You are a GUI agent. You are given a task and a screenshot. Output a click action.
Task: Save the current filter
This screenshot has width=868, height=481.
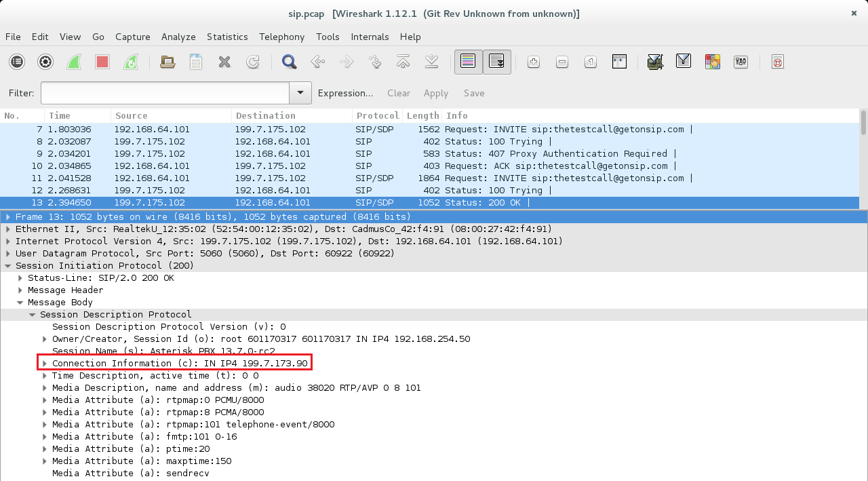tap(474, 93)
